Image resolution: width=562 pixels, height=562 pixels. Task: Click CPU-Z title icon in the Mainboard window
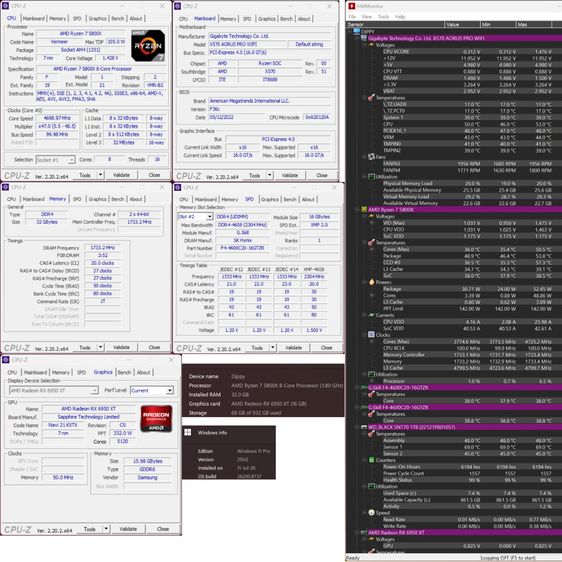point(177,6)
